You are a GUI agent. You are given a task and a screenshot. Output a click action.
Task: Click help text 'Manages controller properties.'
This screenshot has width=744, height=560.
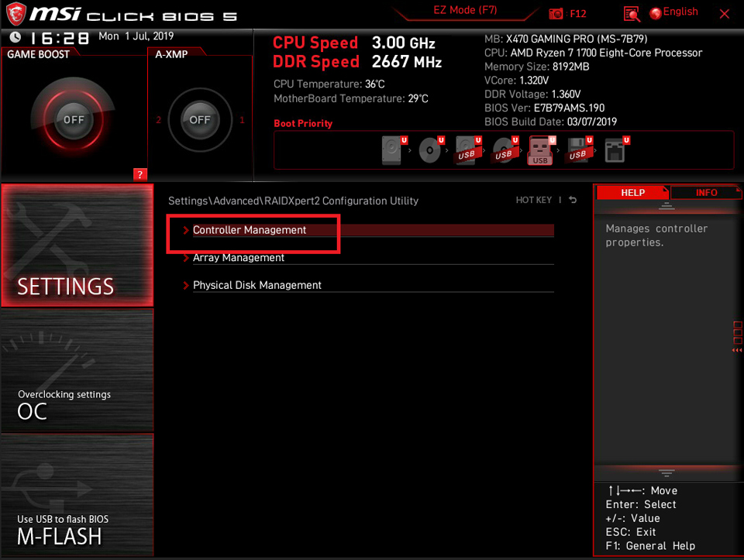(x=656, y=235)
